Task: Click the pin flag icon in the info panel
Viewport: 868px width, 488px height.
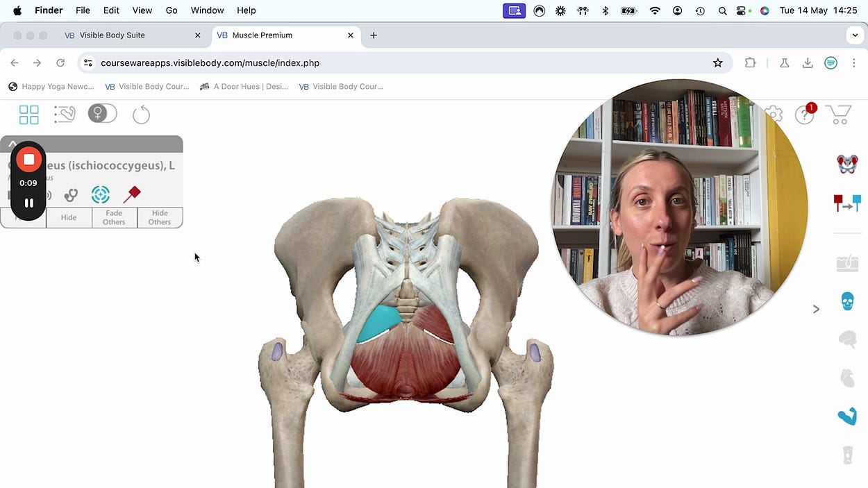Action: [133, 194]
